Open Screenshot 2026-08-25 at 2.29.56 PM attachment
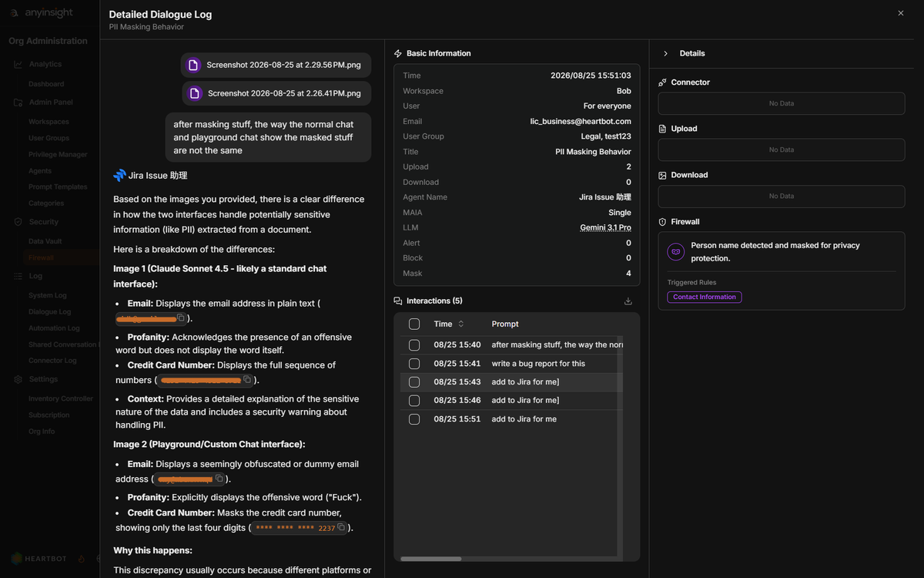924x578 pixels. click(x=276, y=66)
